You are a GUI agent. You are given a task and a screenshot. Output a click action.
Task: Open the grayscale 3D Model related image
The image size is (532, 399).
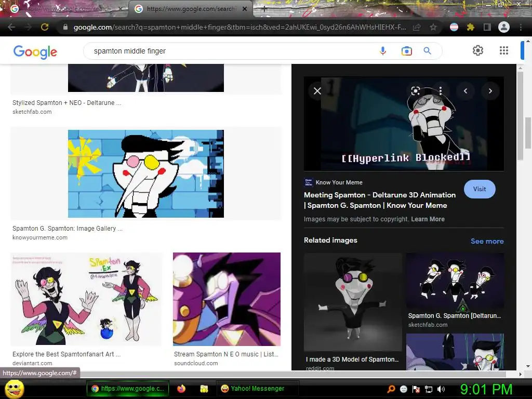point(353,302)
